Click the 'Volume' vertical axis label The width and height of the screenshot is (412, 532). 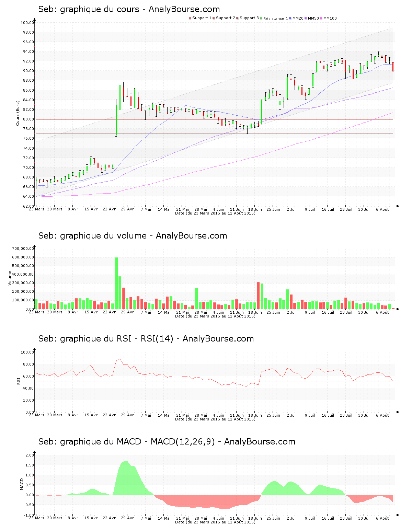[x=10, y=278]
